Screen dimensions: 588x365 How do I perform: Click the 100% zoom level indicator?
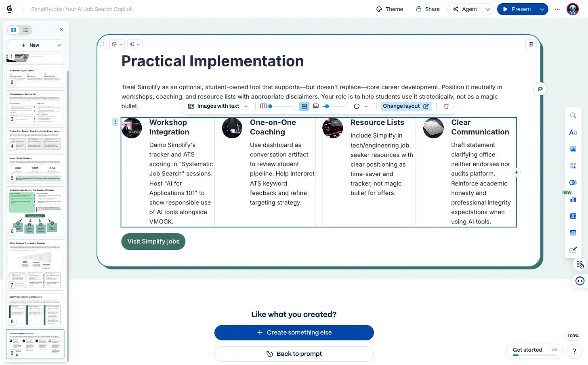click(573, 336)
